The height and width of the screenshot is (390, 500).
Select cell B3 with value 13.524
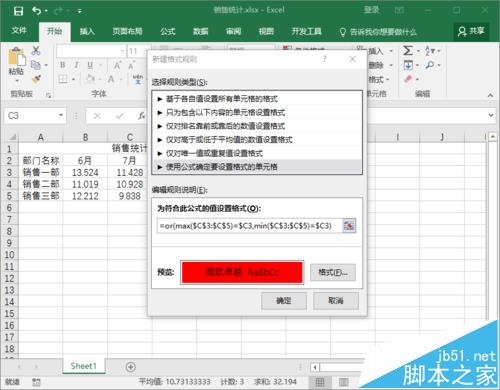(x=85, y=172)
